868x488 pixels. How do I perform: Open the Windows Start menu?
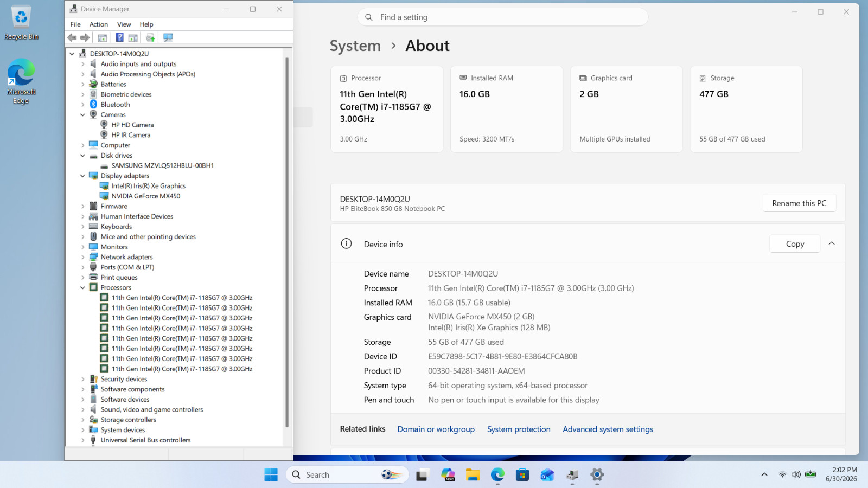pyautogui.click(x=271, y=475)
